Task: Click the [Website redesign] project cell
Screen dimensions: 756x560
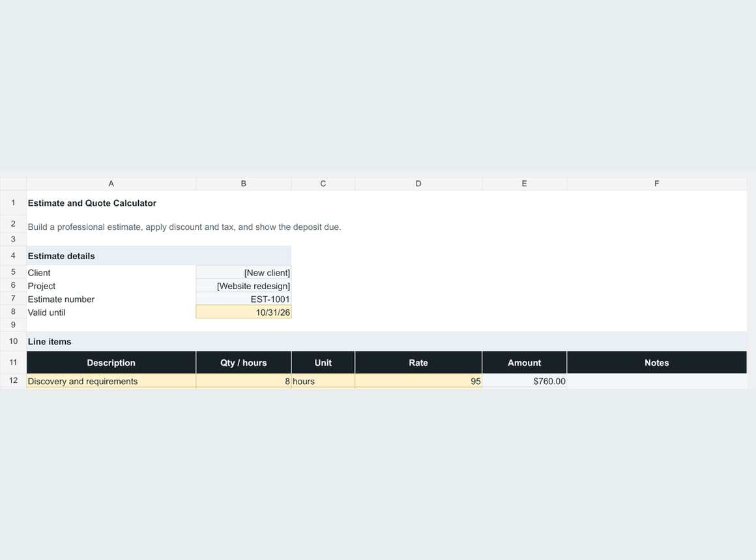Action: [x=244, y=286]
